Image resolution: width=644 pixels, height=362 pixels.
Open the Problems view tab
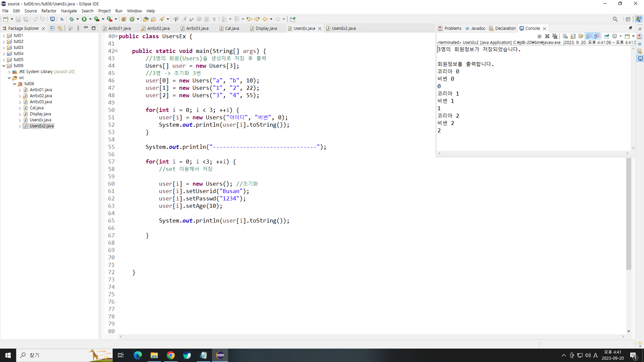[x=452, y=28]
